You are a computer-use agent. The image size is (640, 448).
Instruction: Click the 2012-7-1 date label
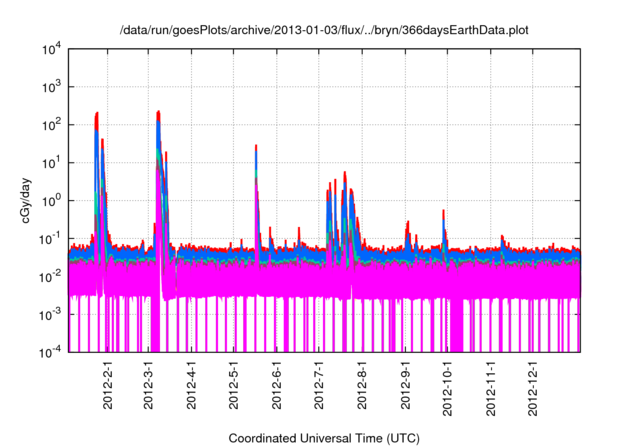click(x=319, y=385)
